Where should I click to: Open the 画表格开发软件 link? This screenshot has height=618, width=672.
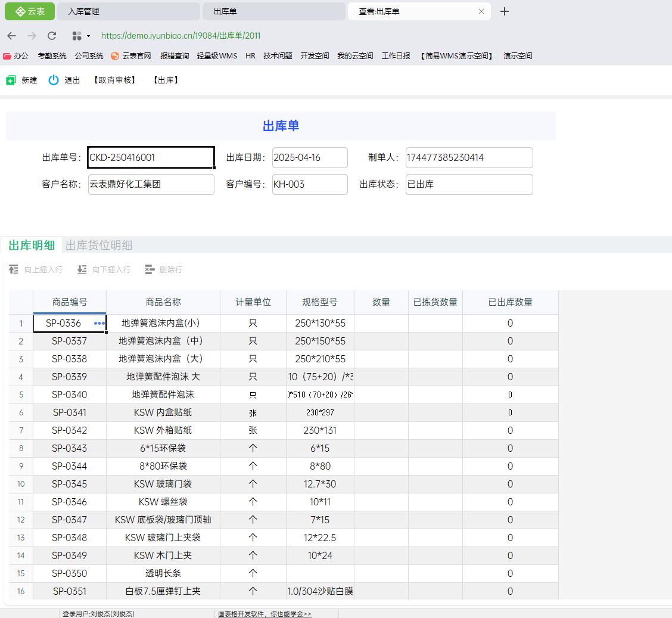[265, 614]
